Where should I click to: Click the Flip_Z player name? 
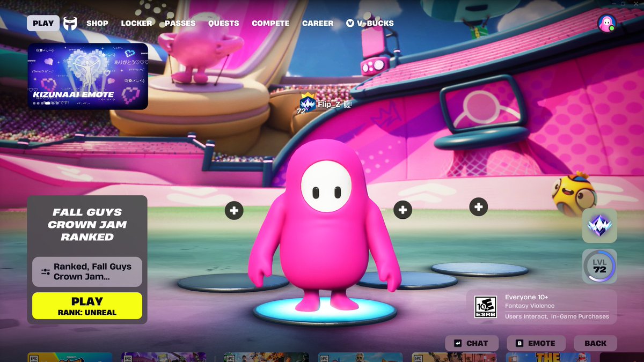(x=329, y=105)
